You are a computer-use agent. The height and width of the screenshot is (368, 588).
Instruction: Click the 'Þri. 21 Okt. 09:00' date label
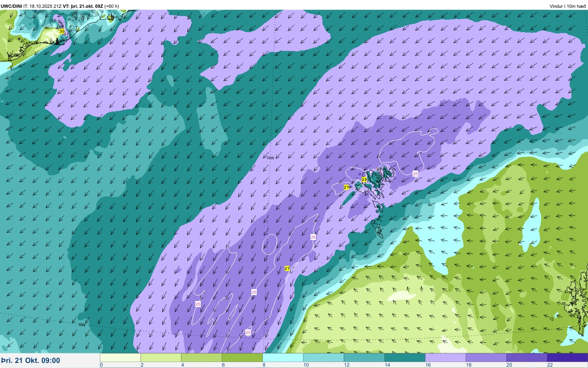pyautogui.click(x=30, y=361)
